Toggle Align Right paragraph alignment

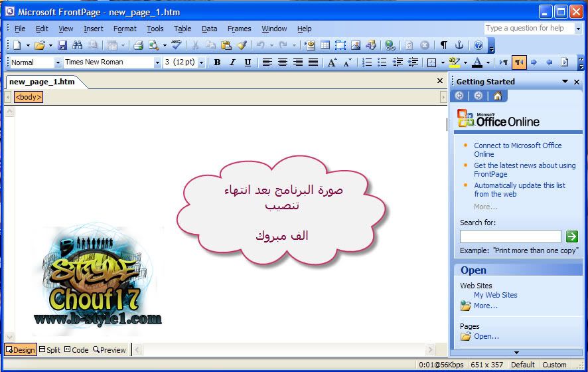298,62
